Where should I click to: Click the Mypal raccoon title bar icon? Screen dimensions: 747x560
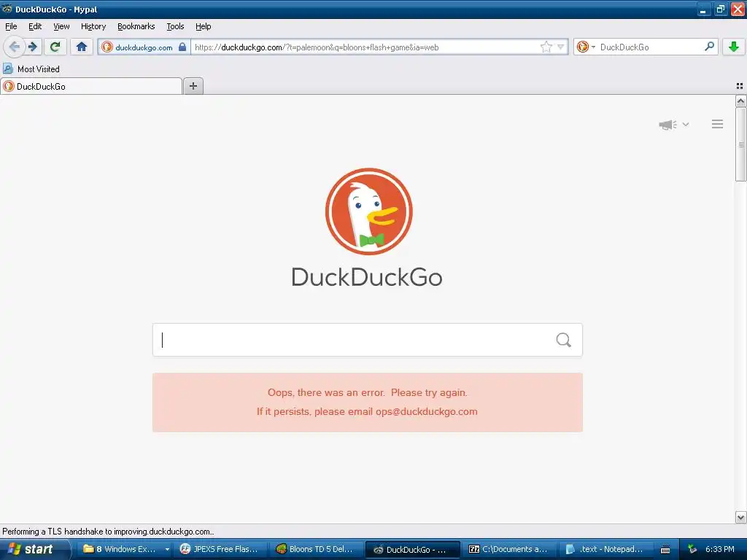coord(7,9)
